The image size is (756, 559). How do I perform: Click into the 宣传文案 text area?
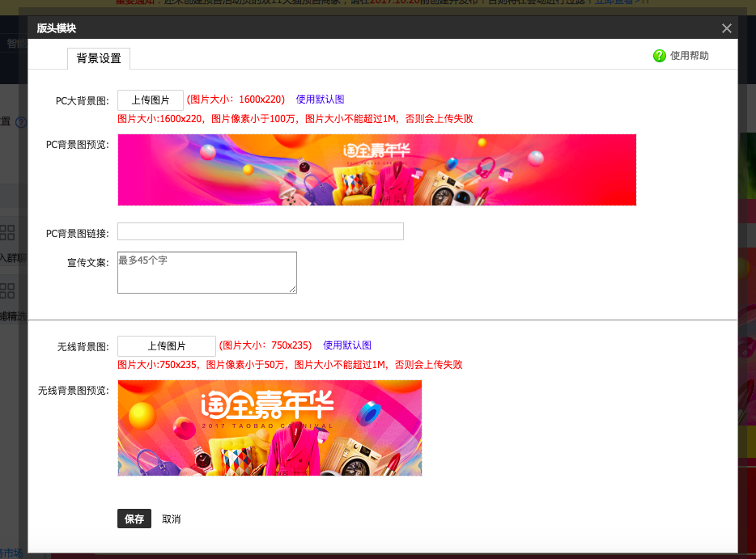pos(207,273)
